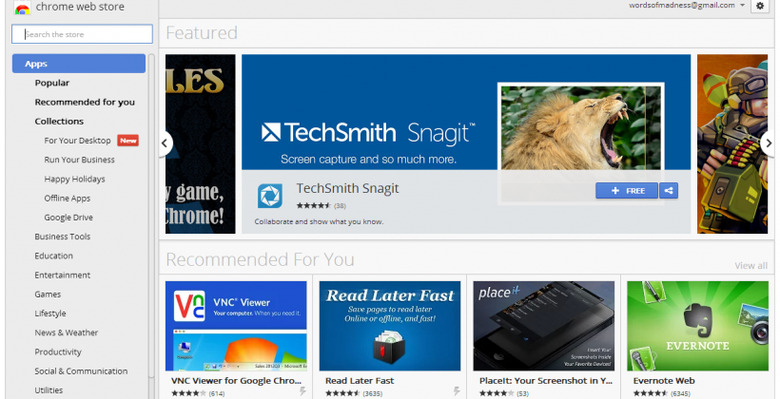
Task: Click the TechSmith Snagit app icon
Action: (x=270, y=196)
